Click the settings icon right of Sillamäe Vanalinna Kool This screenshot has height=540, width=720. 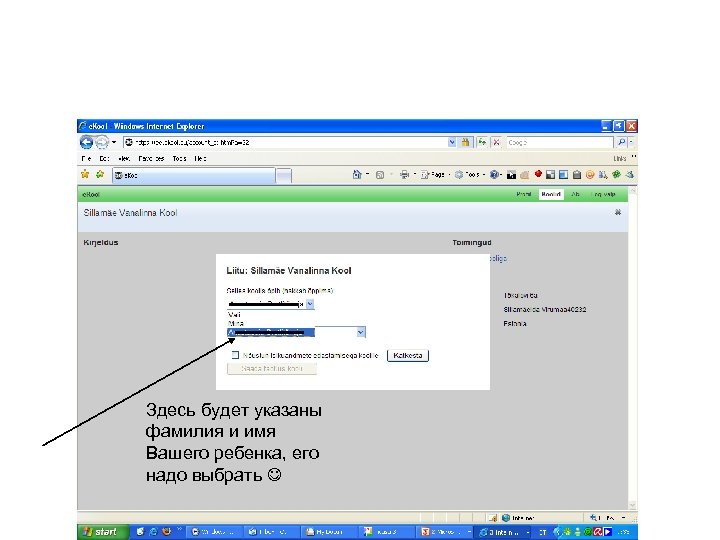pyautogui.click(x=618, y=213)
